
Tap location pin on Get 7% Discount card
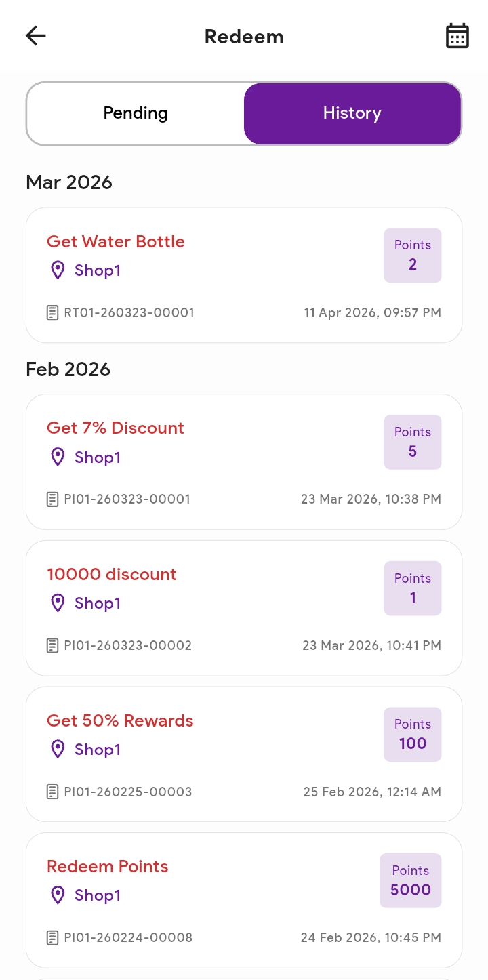pos(58,457)
